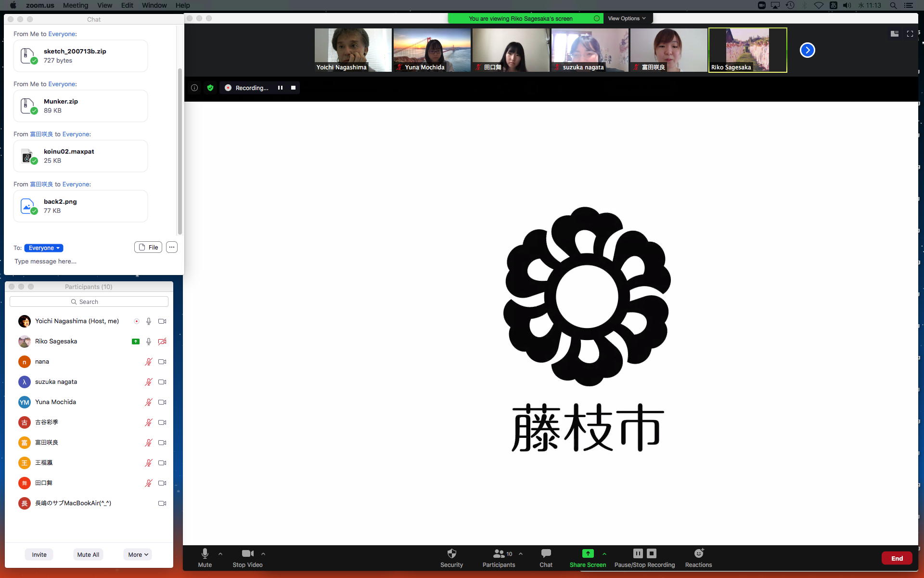
Task: Show next video thumbnails arrow
Action: pyautogui.click(x=807, y=50)
